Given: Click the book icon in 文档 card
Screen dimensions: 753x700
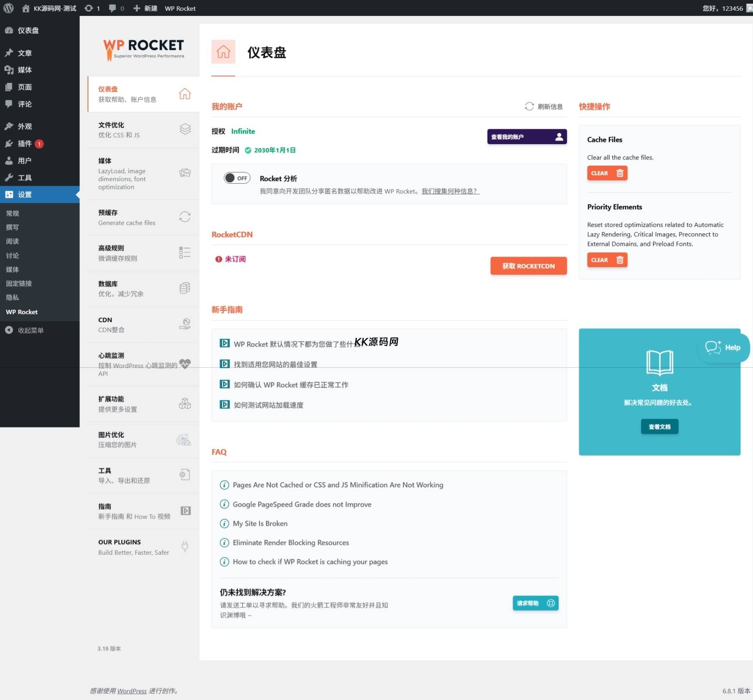Looking at the screenshot, I should (659, 362).
